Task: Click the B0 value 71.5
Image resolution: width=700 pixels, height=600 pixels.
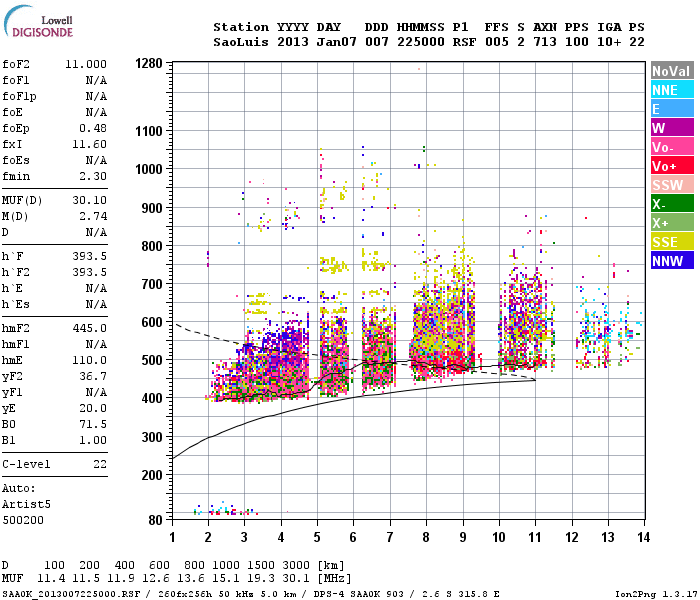Action: pos(93,424)
